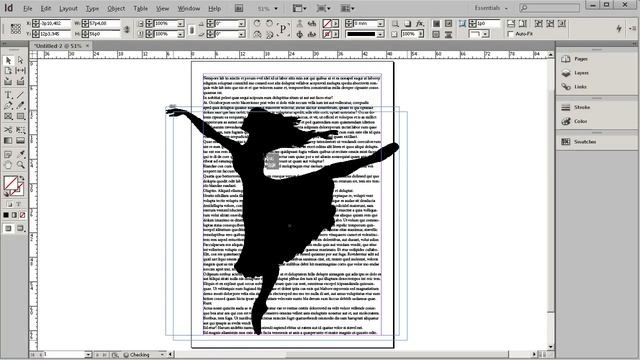The image size is (640, 360).
Task: Select the Direct Selection tool
Action: click(x=20, y=60)
